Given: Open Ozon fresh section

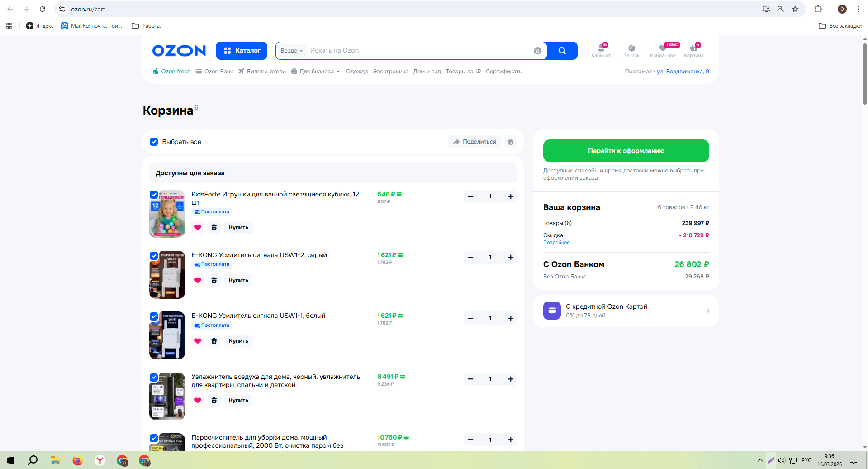Looking at the screenshot, I should pyautogui.click(x=171, y=72).
